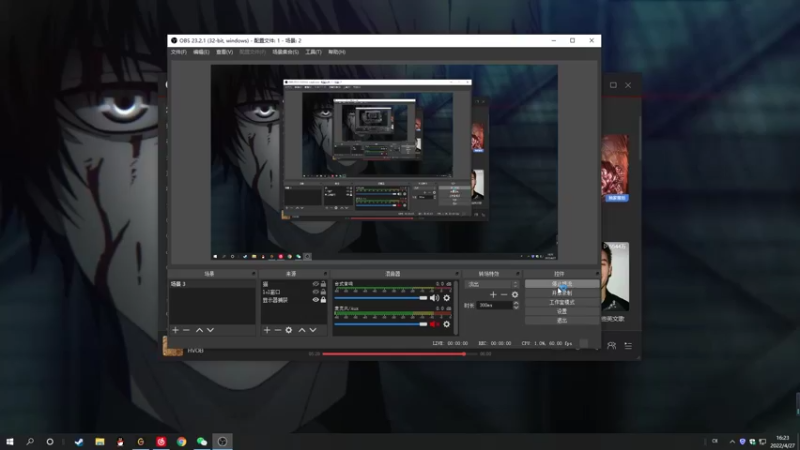
Task: Open the 场景集合(S) menu
Action: (285, 52)
